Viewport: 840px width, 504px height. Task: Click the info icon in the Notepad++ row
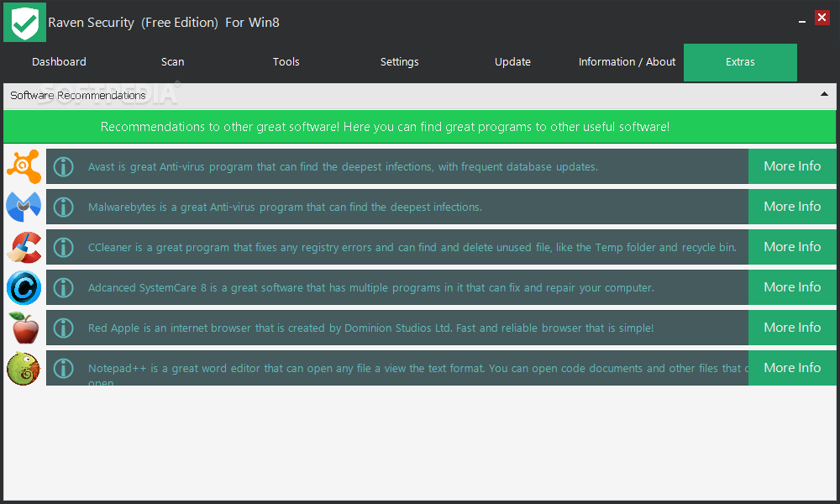tap(63, 368)
